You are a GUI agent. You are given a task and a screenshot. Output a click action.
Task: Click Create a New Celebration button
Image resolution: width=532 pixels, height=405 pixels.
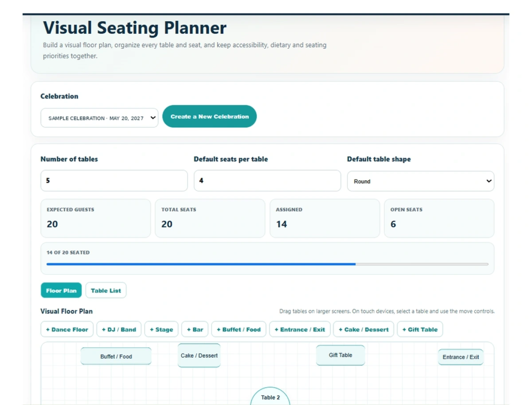pyautogui.click(x=209, y=116)
